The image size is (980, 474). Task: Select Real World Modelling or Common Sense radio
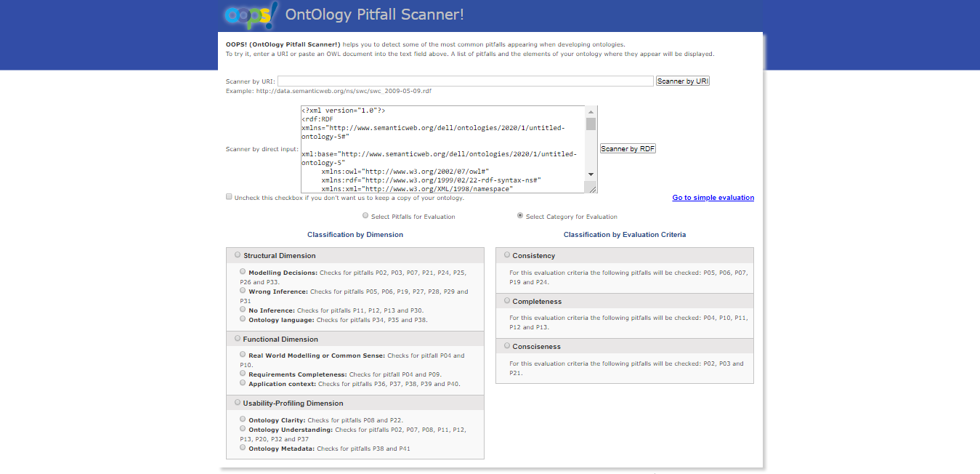click(x=243, y=355)
